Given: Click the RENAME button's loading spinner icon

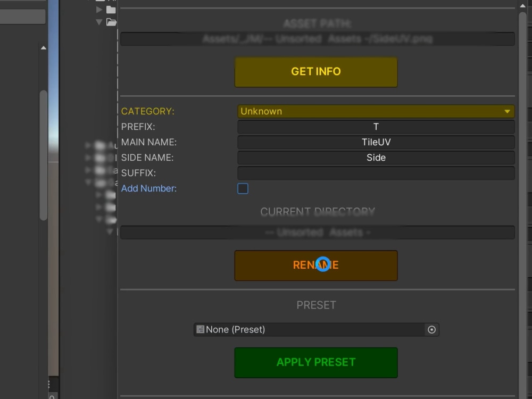Looking at the screenshot, I should pyautogui.click(x=323, y=264).
